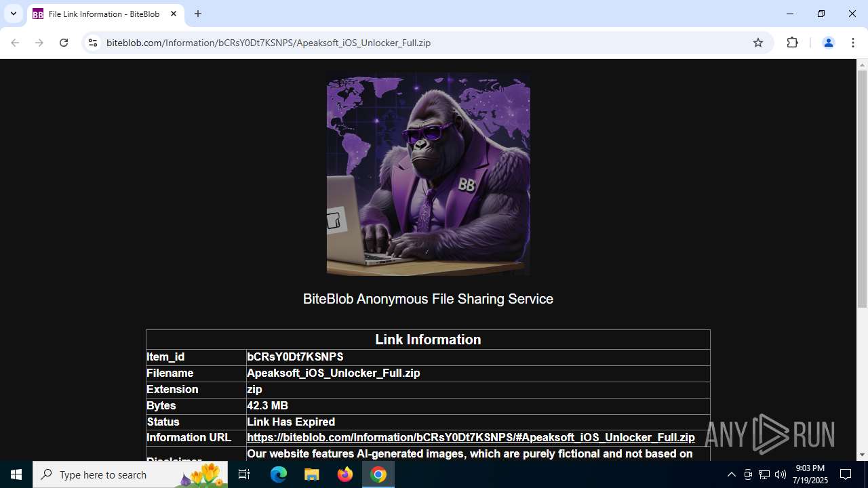Open File Explorer from the taskbar
Viewport: 868px width, 488px height.
(312, 474)
